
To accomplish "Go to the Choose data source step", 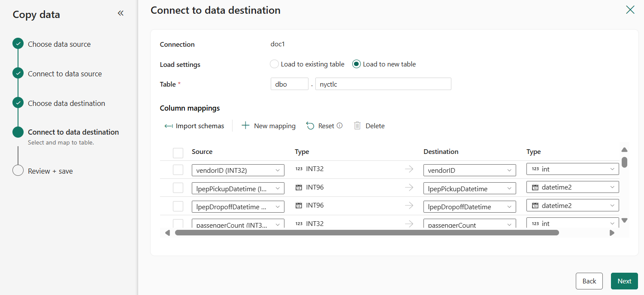I will pos(59,44).
